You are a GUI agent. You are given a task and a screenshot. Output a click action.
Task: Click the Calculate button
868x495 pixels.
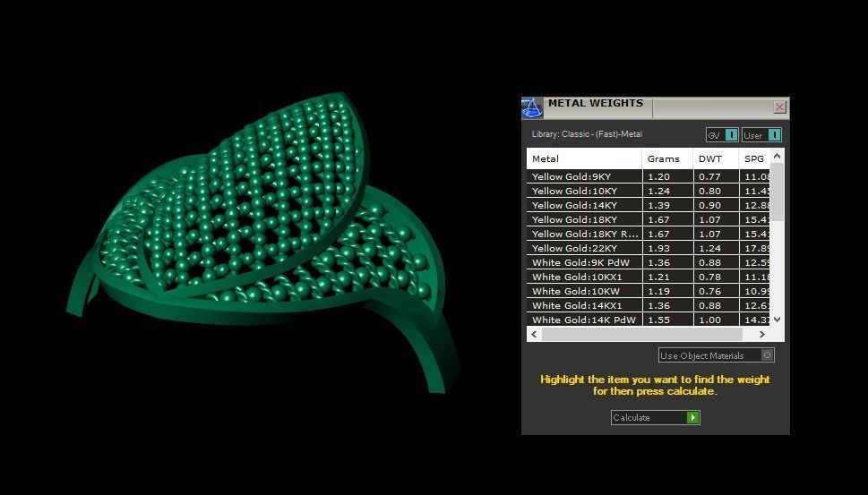pyautogui.click(x=656, y=417)
